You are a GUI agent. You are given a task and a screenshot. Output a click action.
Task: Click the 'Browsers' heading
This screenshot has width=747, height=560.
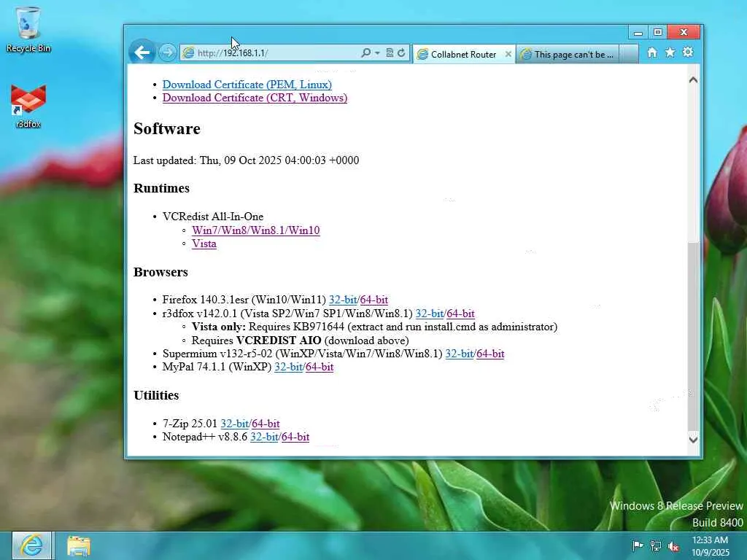click(160, 272)
